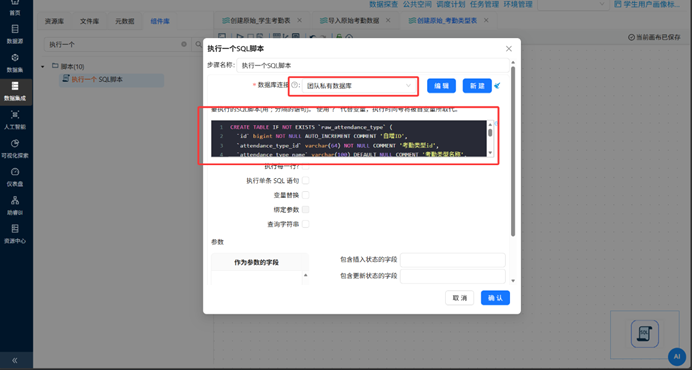Click the 作为参数的字段 column header

pos(260,262)
